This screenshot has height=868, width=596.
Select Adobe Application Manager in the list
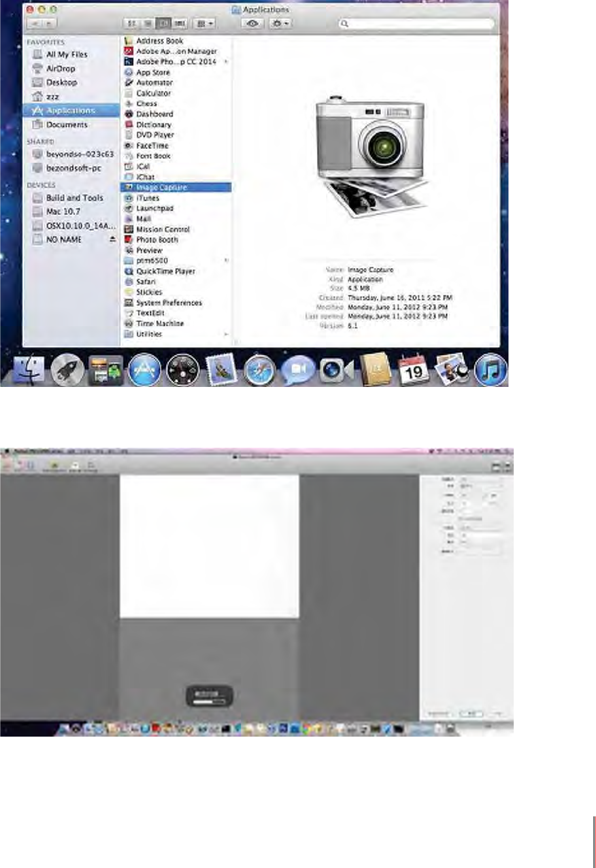click(x=176, y=51)
